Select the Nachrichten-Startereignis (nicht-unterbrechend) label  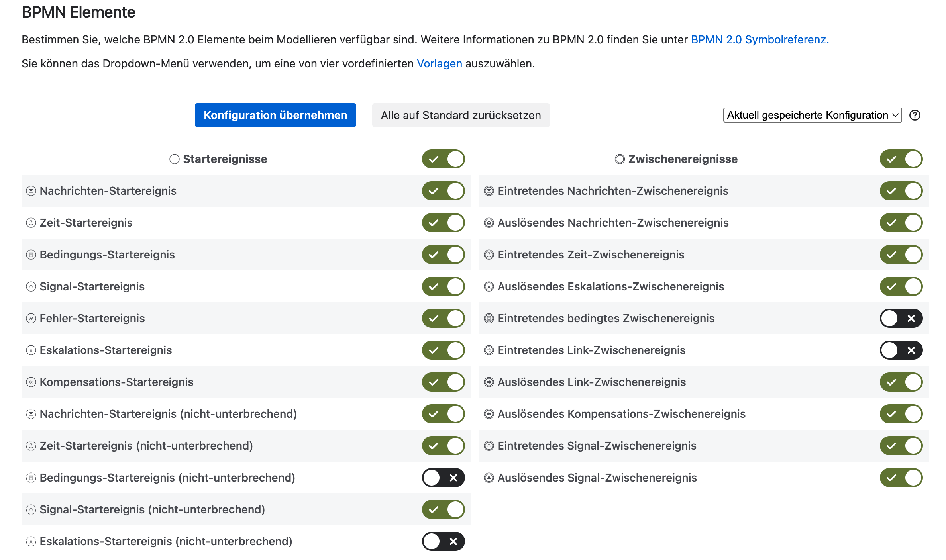pos(168,414)
